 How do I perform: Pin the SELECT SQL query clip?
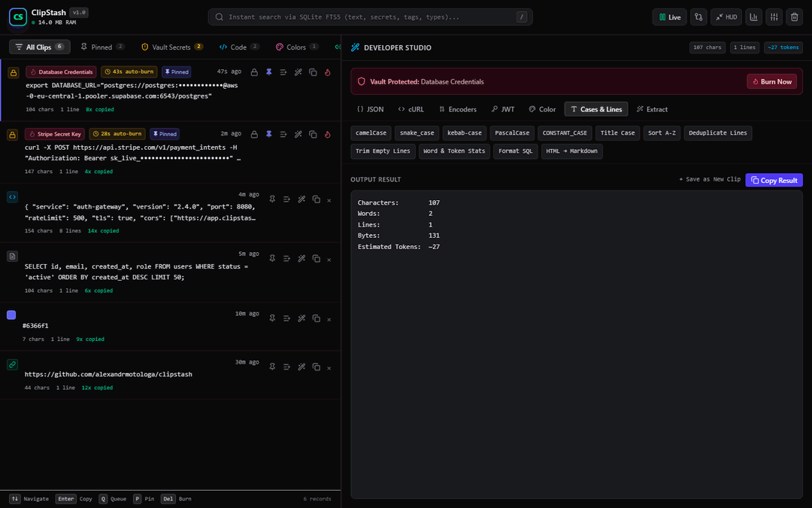click(x=272, y=259)
